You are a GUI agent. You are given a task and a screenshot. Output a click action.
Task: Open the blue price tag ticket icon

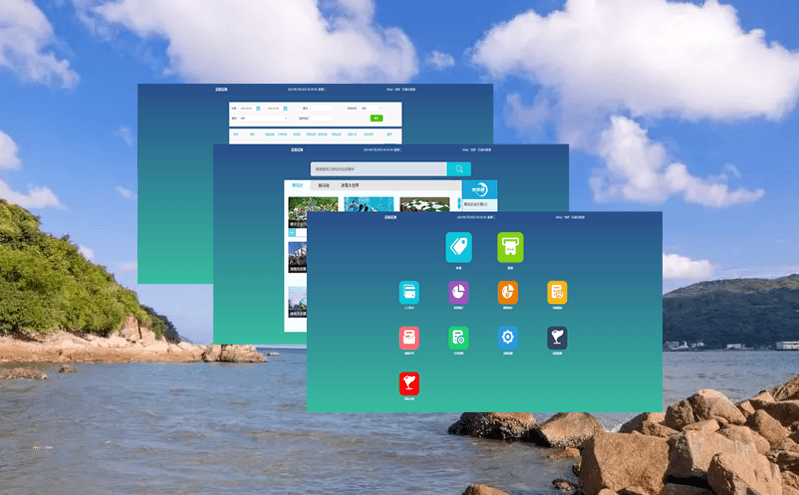458,247
